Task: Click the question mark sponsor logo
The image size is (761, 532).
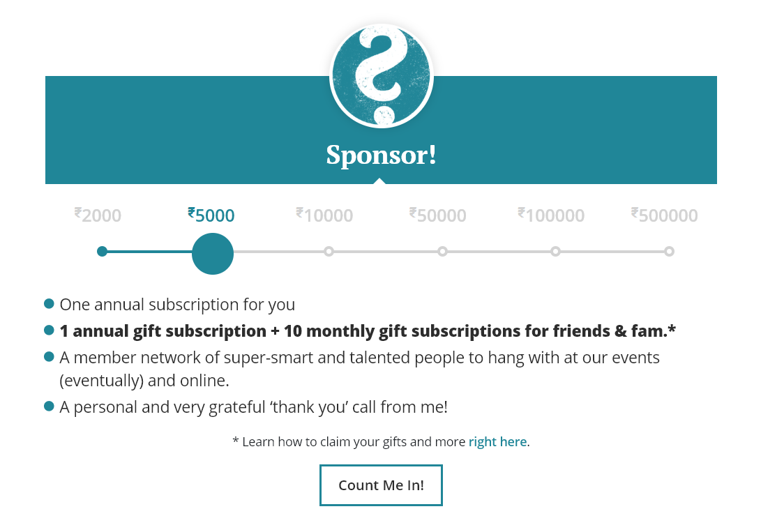Action: (x=381, y=76)
